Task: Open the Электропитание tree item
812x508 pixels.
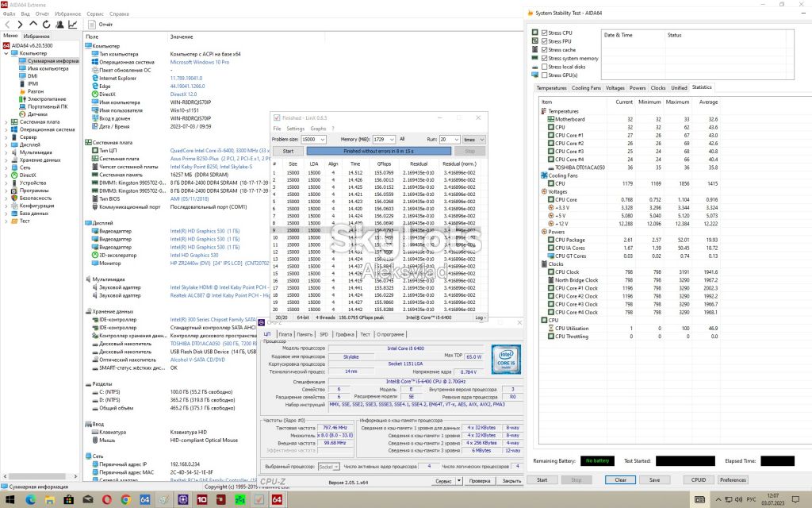Action: (47, 99)
